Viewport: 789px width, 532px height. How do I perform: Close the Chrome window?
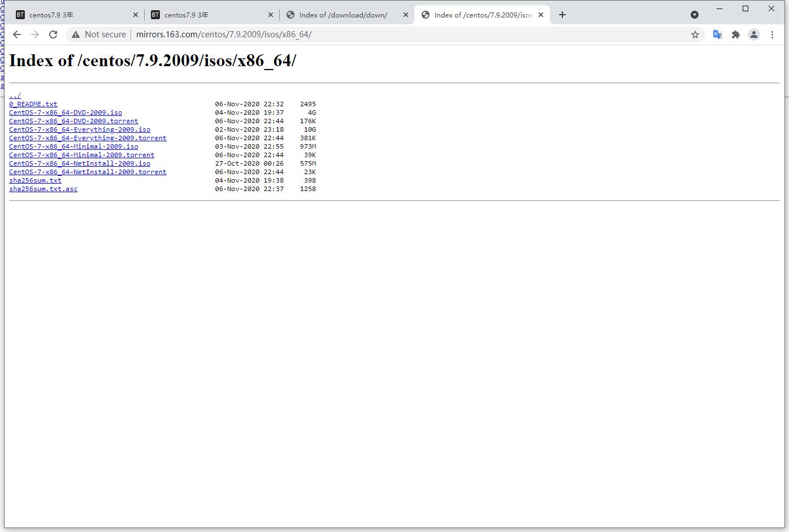(x=771, y=8)
